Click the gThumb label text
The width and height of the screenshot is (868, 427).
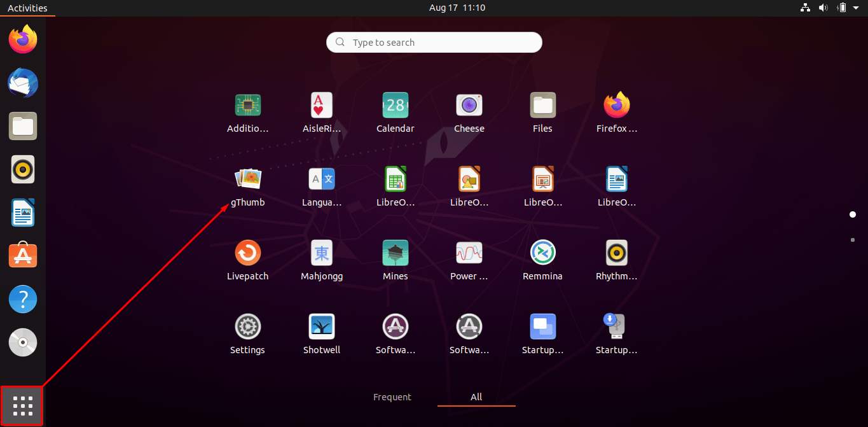pyautogui.click(x=248, y=202)
